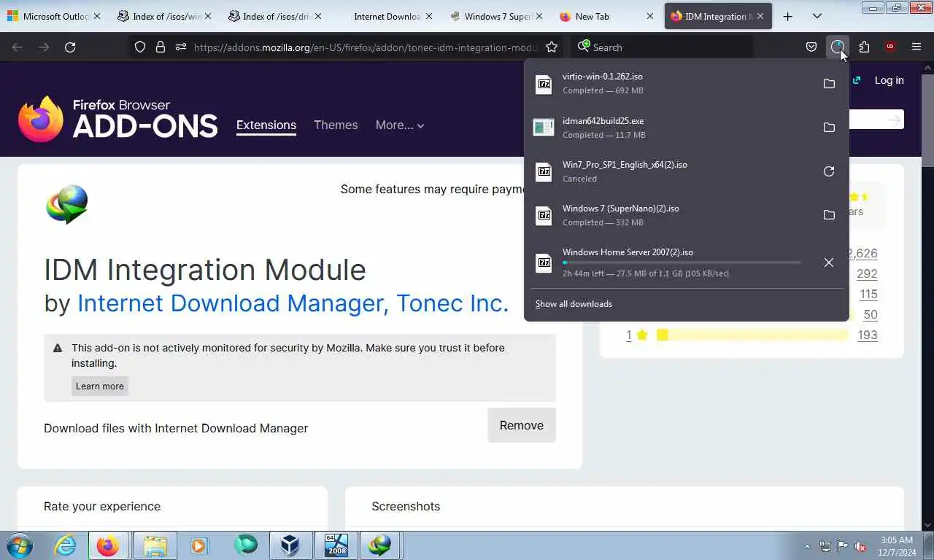Open Internet Download Manager, Tonec Inc. author link
The image size is (934, 560).
tap(293, 303)
